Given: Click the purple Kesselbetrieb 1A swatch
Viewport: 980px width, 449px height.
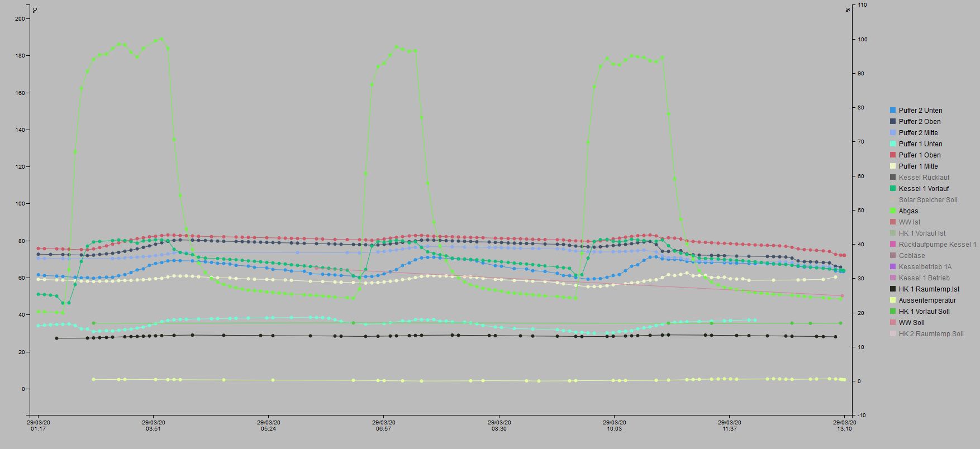Looking at the screenshot, I should pyautogui.click(x=892, y=267).
